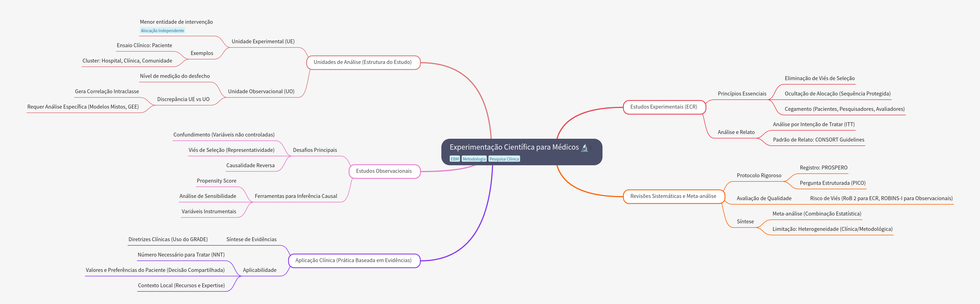Click Gera Correlação Intraclasse leaf
The width and height of the screenshot is (980, 304).
point(107,92)
